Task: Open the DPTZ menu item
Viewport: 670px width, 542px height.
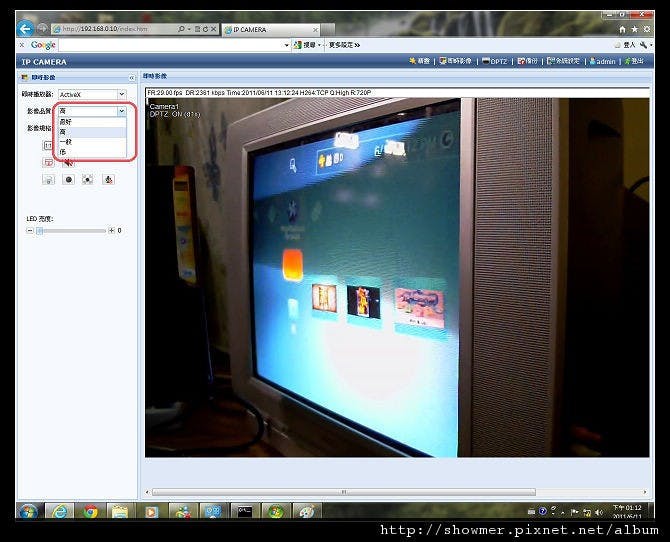Action: (494, 61)
